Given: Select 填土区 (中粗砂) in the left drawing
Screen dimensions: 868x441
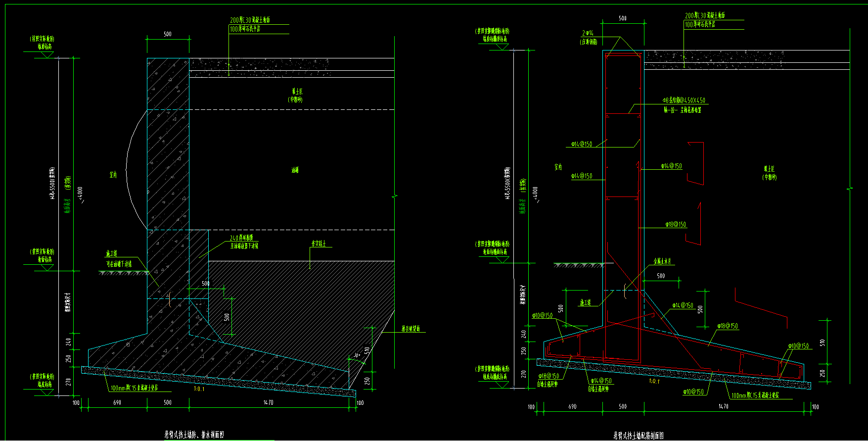Looking at the screenshot, I should [296, 96].
